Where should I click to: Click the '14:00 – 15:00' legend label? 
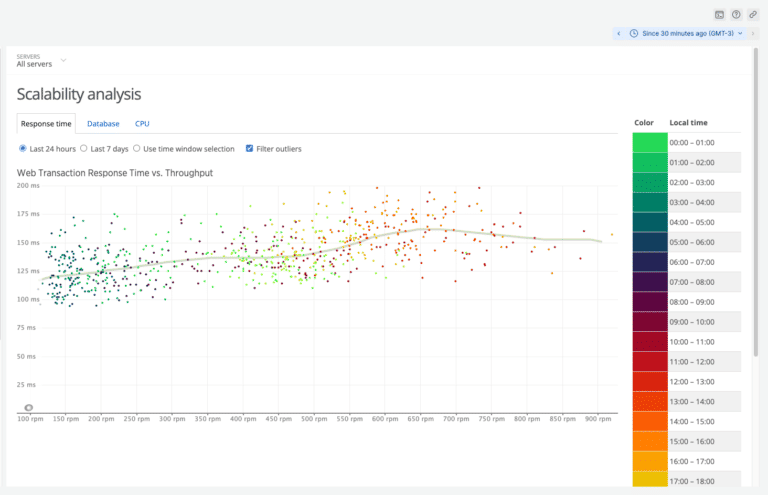click(692, 422)
